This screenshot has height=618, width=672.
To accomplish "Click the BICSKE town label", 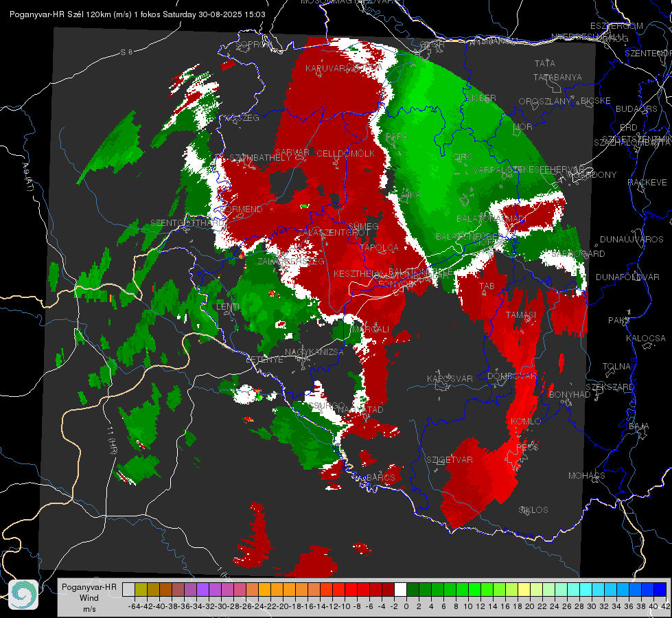I will click(595, 100).
